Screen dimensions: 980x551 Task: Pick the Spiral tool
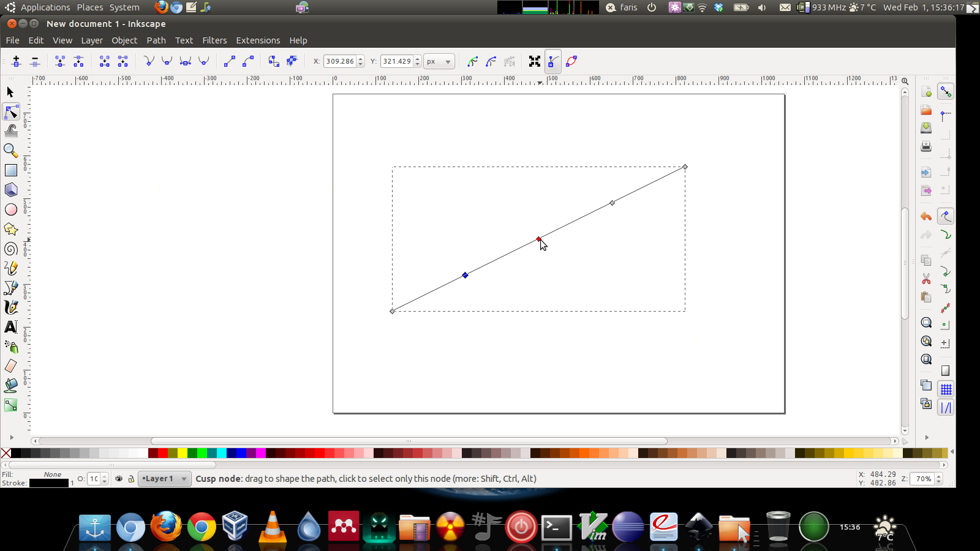(11, 249)
